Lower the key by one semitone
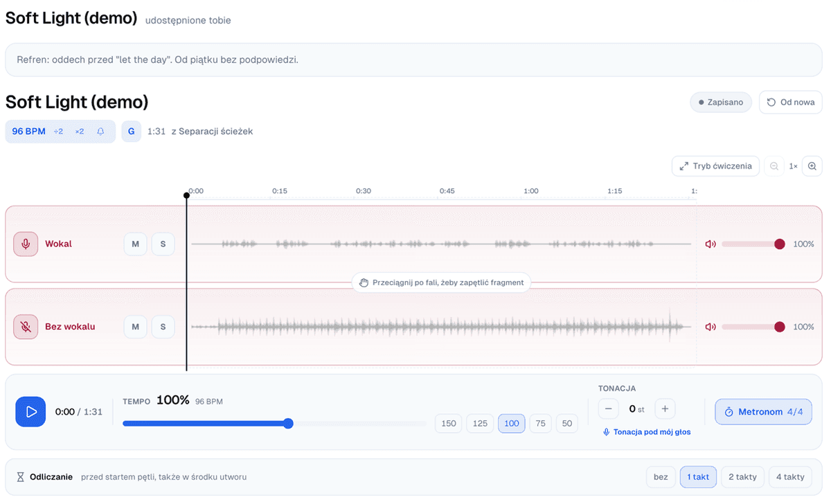 point(608,409)
